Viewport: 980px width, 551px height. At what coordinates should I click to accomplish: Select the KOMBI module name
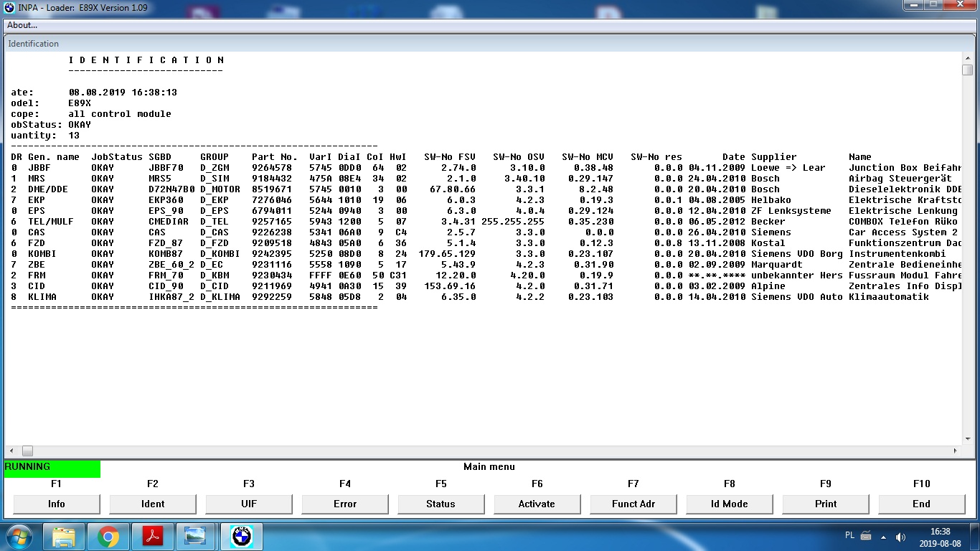pyautogui.click(x=42, y=254)
